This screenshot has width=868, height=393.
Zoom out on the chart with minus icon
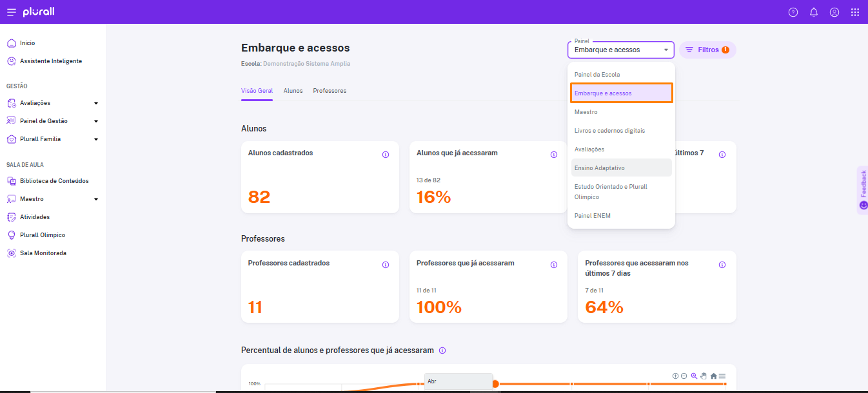684,376
